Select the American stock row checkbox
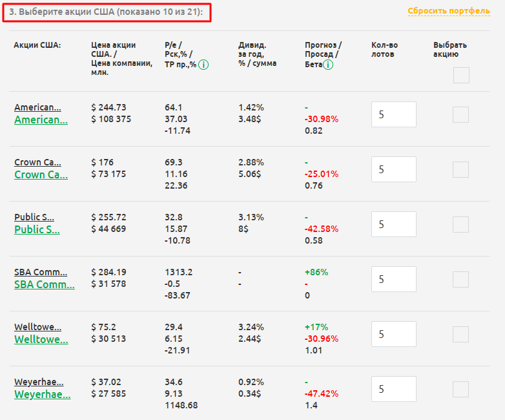 (460, 115)
